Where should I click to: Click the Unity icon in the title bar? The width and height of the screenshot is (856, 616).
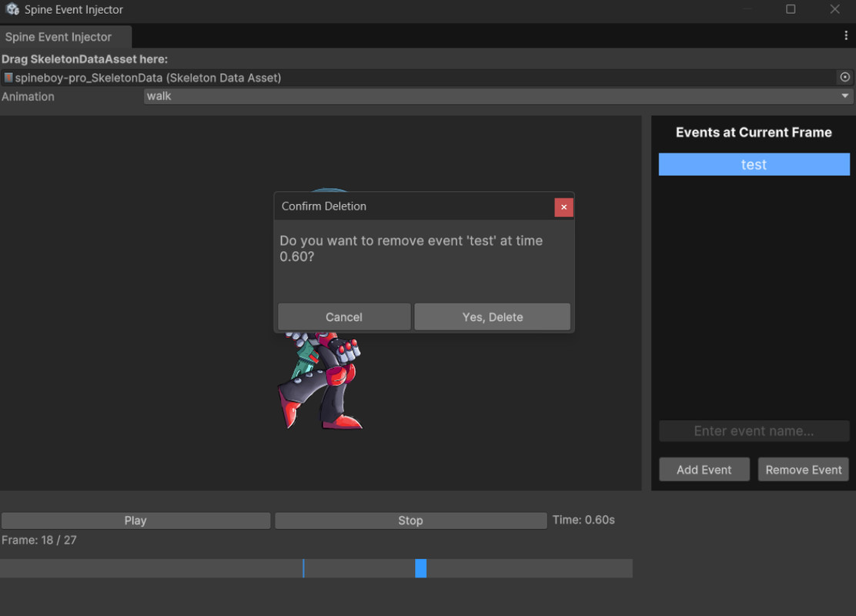[x=12, y=9]
